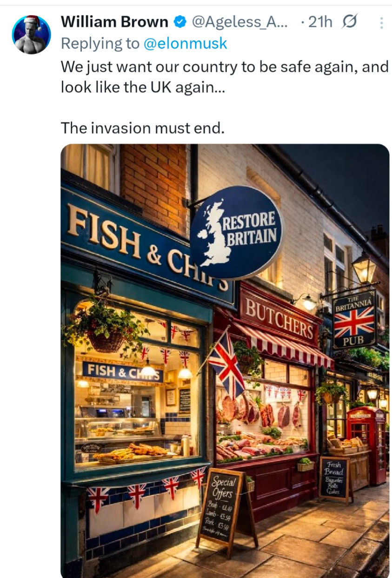Open William Brown's profile avatar

31,34
